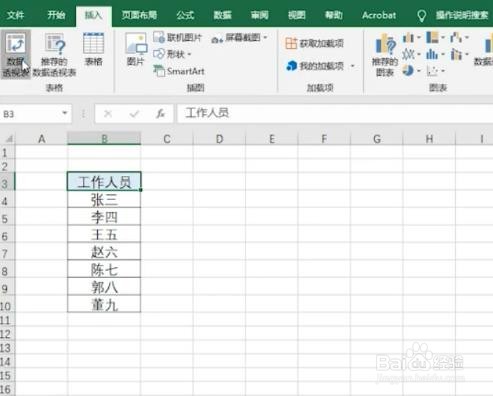Open the hierarchy chart dropdown
This screenshot has height=396, width=493.
(x=435, y=37)
